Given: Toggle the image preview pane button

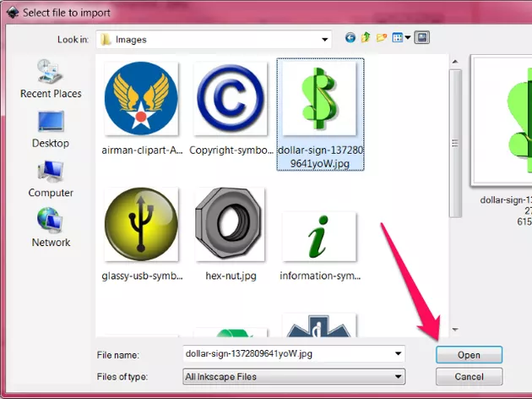Looking at the screenshot, I should point(422,38).
